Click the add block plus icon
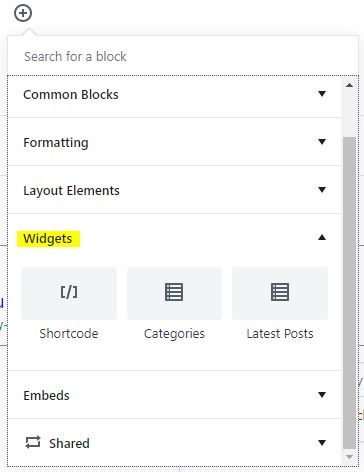364x472 pixels. pos(23,13)
